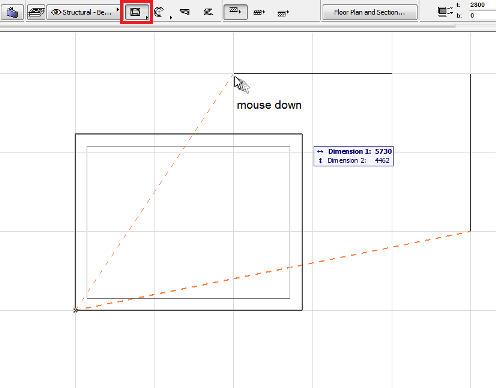The width and height of the screenshot is (496, 388).
Task: Open the Wall tool settings dialog icon
Action: [12, 12]
